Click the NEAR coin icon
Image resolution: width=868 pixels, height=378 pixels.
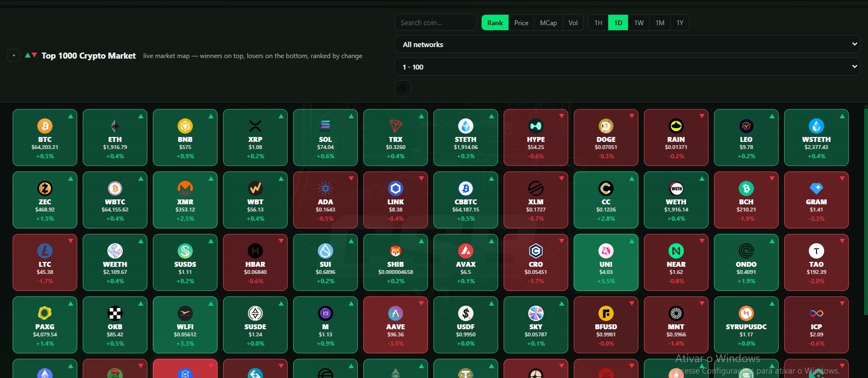coord(676,251)
